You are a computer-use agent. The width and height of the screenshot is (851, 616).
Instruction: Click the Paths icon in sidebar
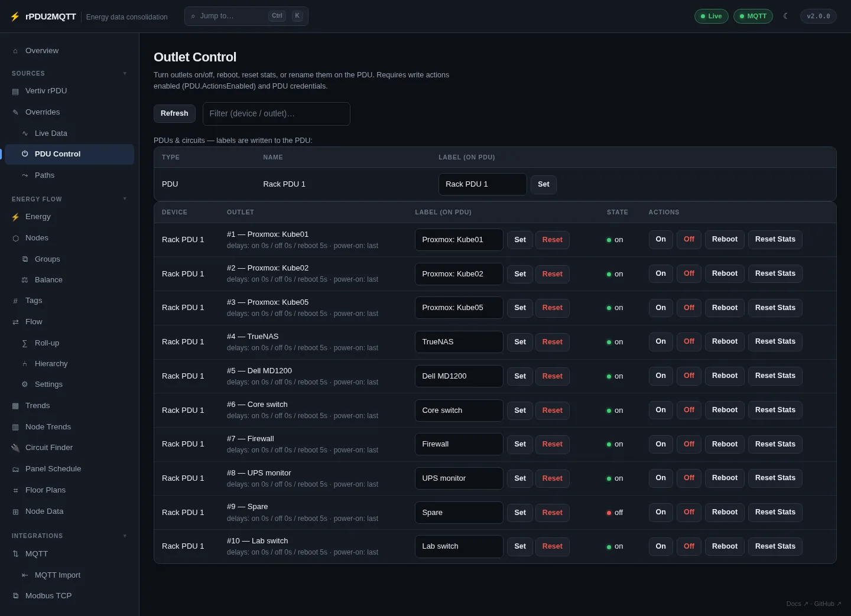coord(25,175)
